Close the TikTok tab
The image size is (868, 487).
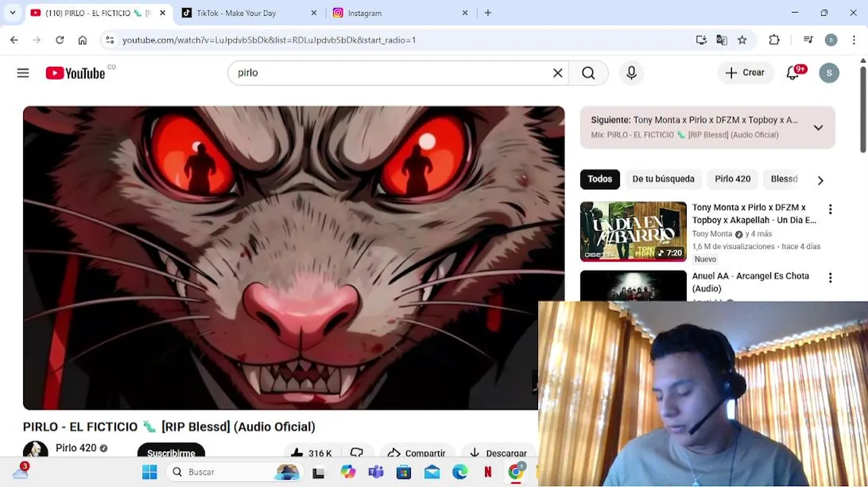tap(314, 13)
